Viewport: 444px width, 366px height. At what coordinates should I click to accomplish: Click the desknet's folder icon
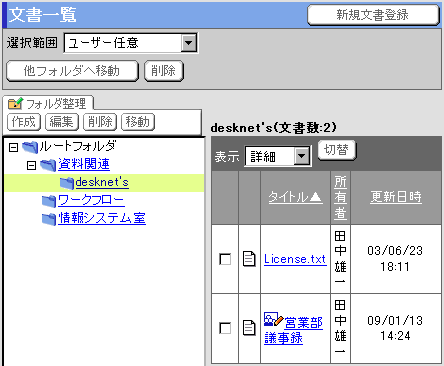[x=67, y=183]
